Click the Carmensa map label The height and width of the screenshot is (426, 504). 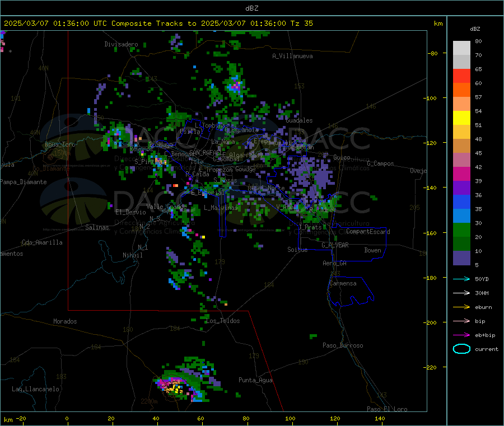tap(343, 283)
